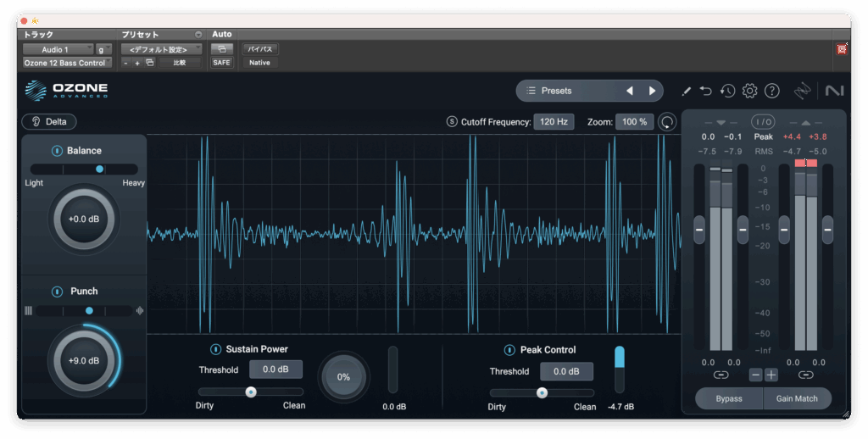This screenshot has width=868, height=439.
Task: Open the undo history clock icon
Action: [727, 91]
